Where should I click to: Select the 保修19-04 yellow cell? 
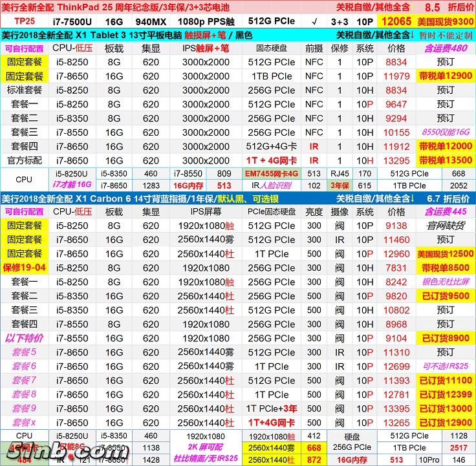click(24, 268)
